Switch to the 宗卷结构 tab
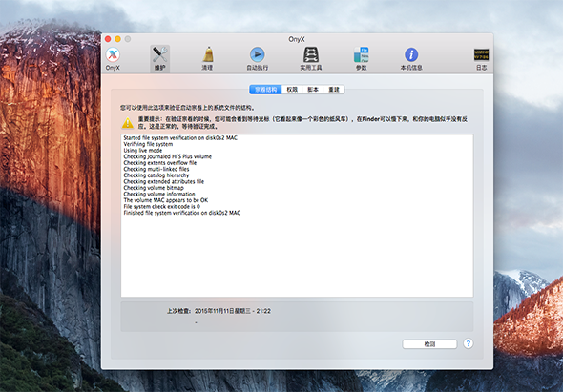The height and width of the screenshot is (392, 563). tap(265, 90)
